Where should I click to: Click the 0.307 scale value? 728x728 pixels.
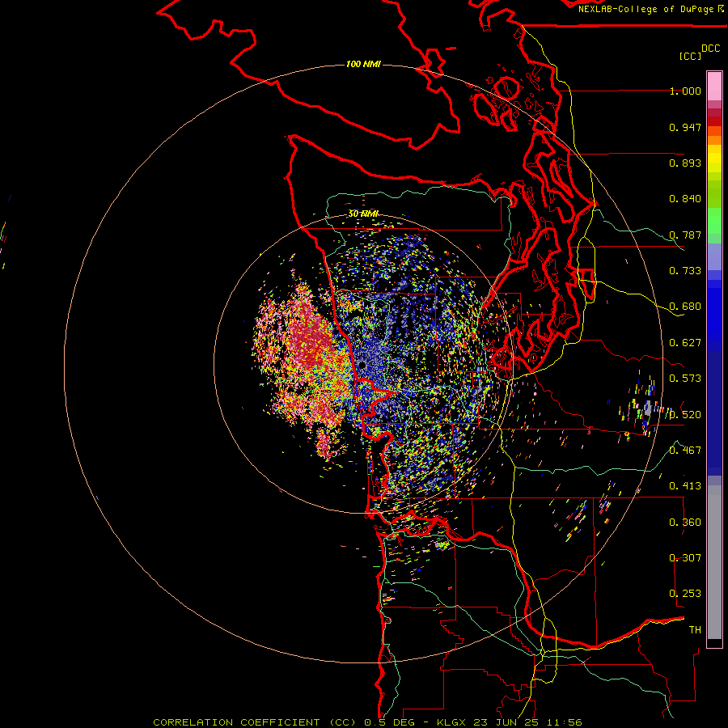685,558
